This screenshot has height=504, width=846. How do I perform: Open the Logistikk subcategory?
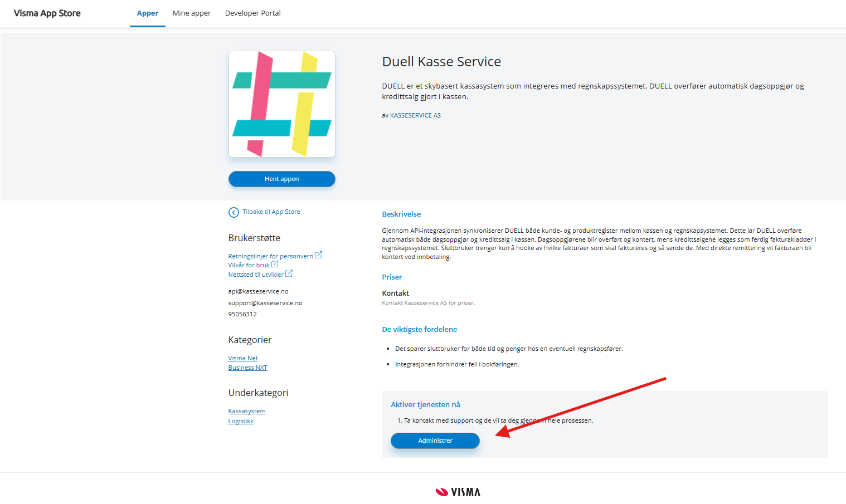pos(241,421)
